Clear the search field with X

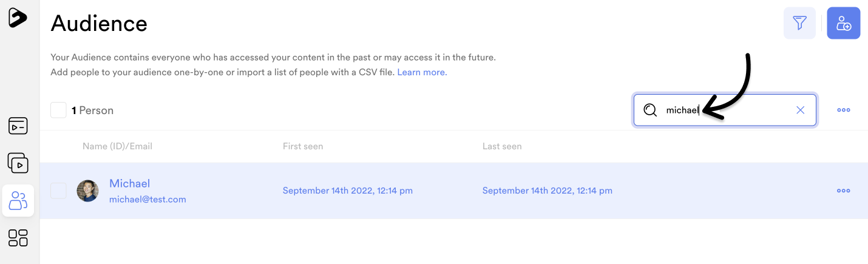coord(801,110)
